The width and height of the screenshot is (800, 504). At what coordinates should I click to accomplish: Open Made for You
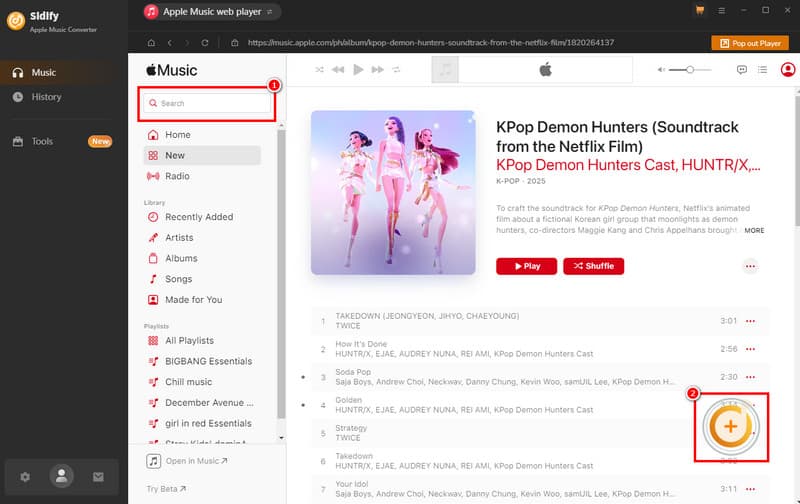coord(202,299)
